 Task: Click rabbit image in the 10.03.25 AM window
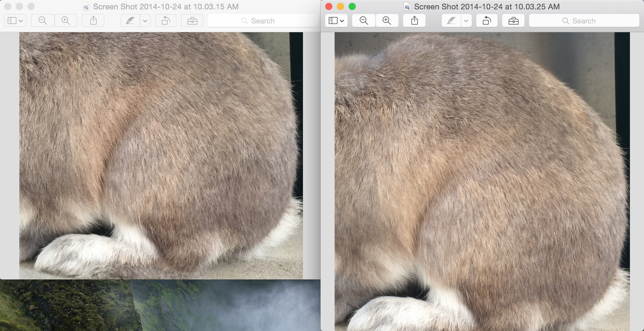tap(482, 182)
